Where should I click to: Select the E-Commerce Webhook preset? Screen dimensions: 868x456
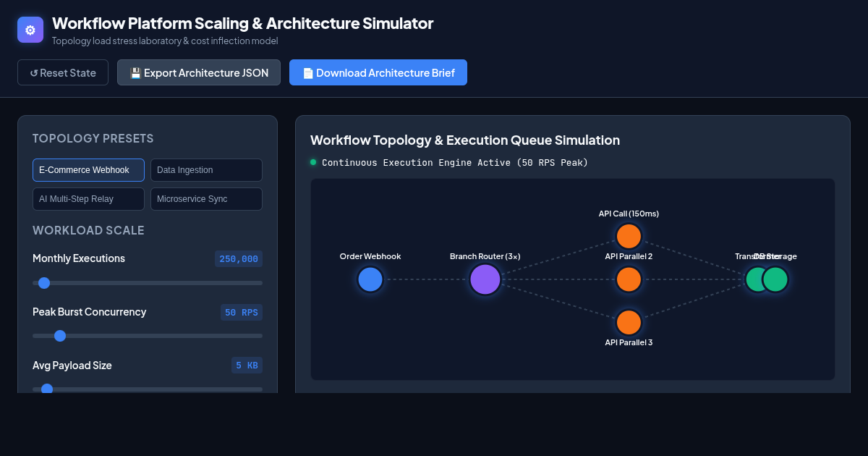[x=88, y=170]
